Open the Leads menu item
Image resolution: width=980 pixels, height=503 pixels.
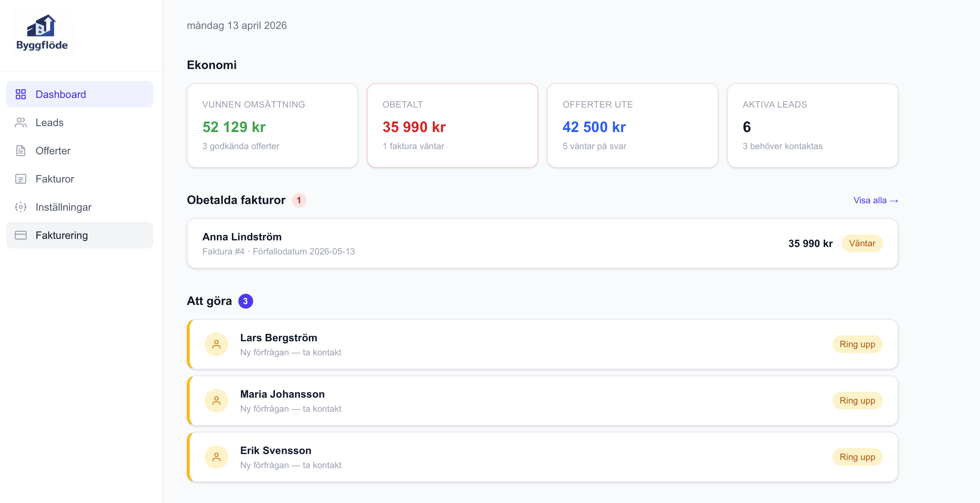49,122
